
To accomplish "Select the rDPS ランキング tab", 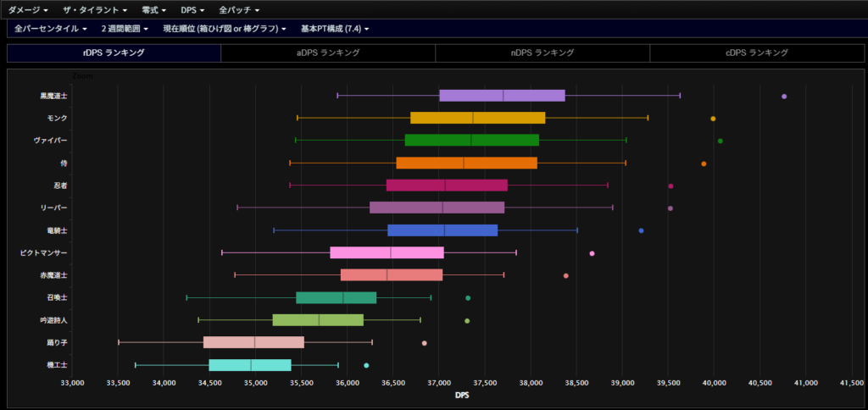I will tap(114, 53).
